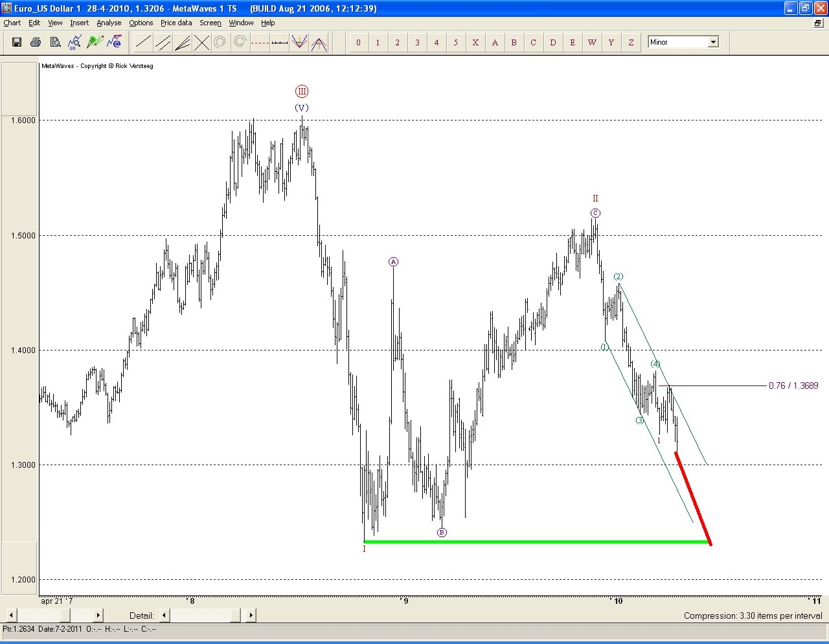Click the Detail slider right arrow
829x644 pixels.
(251, 615)
